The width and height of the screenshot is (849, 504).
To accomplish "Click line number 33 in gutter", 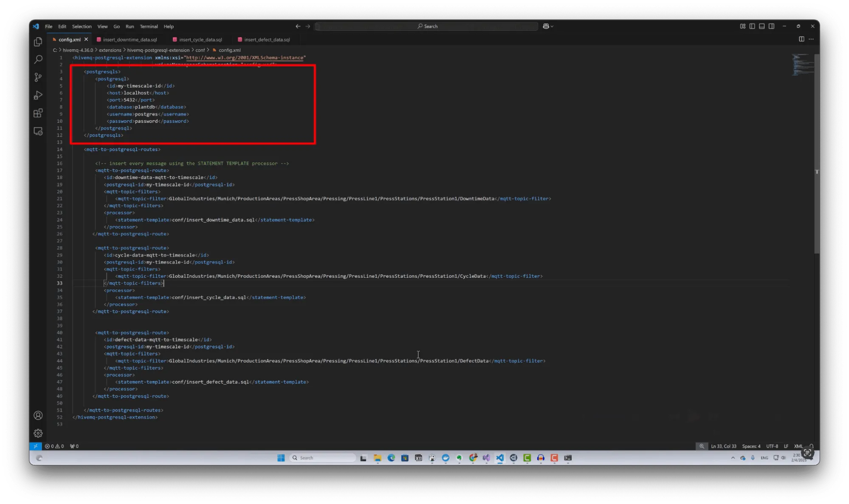I will [59, 283].
